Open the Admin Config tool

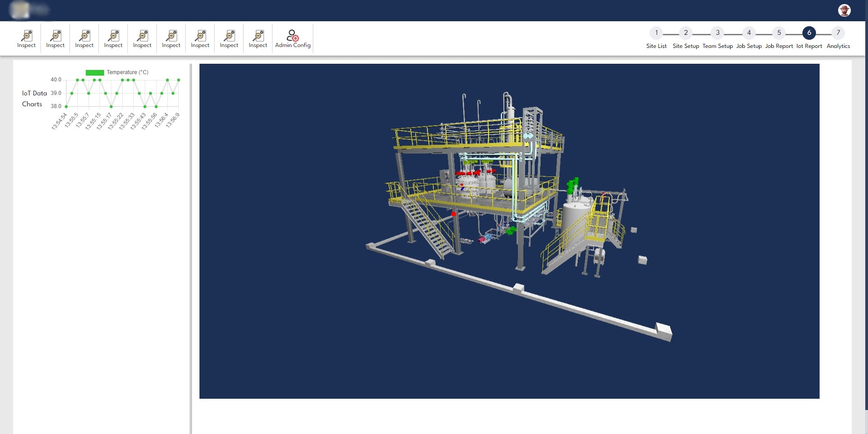point(293,39)
